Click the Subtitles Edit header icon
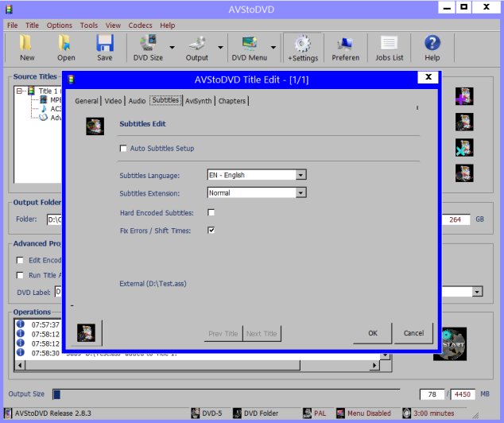Viewport: 504px width, 423px height. pos(95,126)
